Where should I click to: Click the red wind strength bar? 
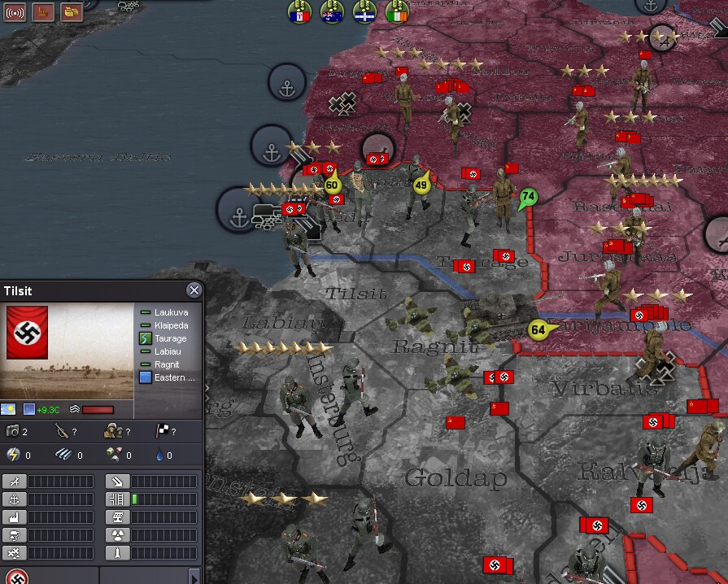pyautogui.click(x=98, y=409)
